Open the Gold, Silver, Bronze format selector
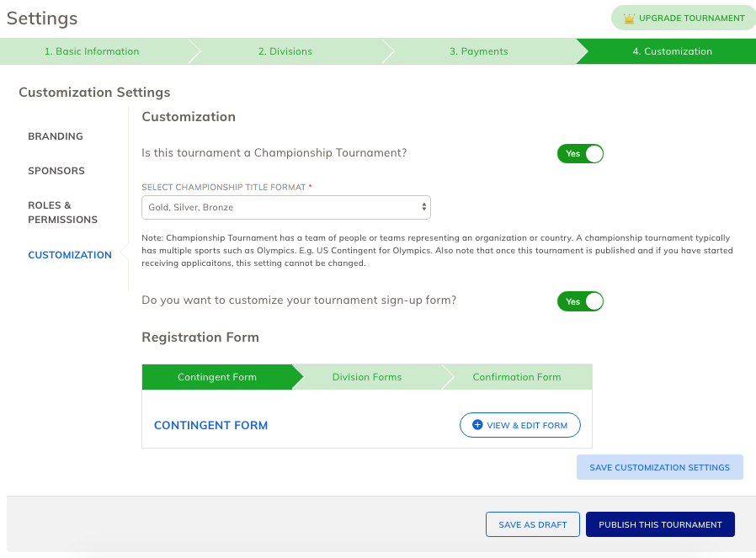 286,207
